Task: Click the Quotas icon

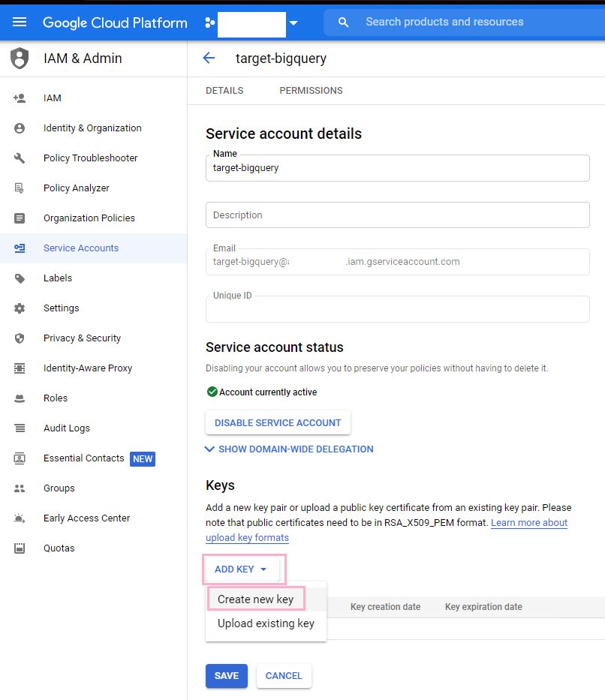Action: point(20,548)
